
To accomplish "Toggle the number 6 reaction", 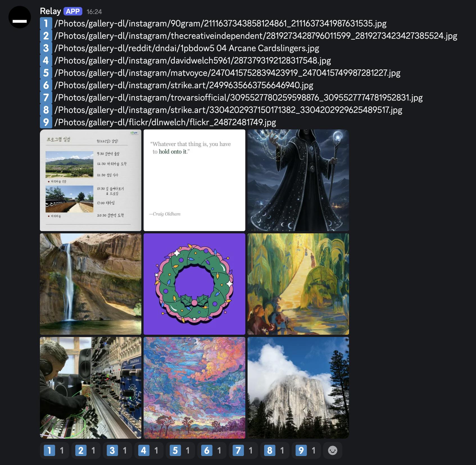I will tap(212, 450).
